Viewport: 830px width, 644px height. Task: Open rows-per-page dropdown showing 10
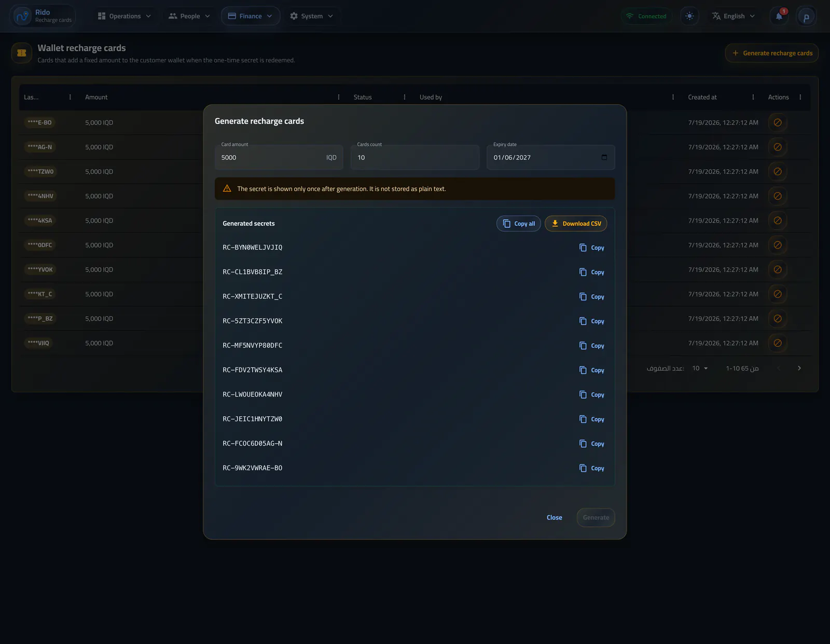pyautogui.click(x=700, y=368)
